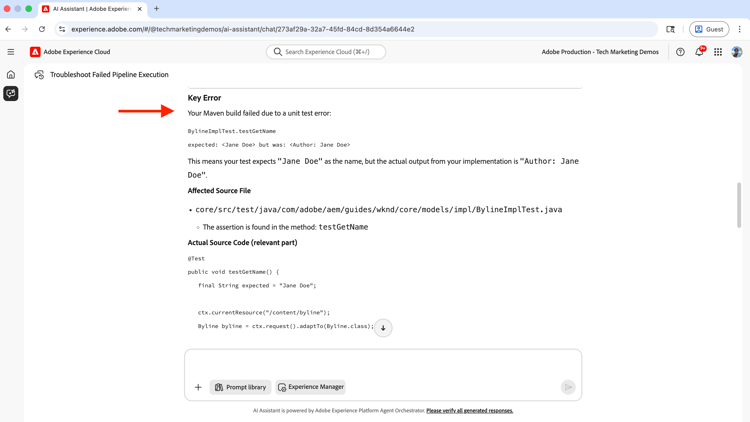Open Chrome three-dot menu
The image size is (750, 422).
(739, 29)
